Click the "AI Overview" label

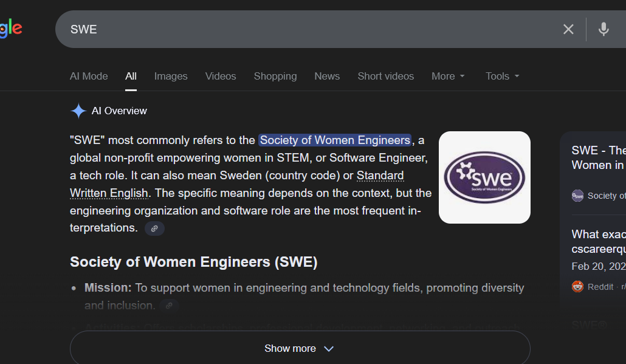click(x=119, y=111)
